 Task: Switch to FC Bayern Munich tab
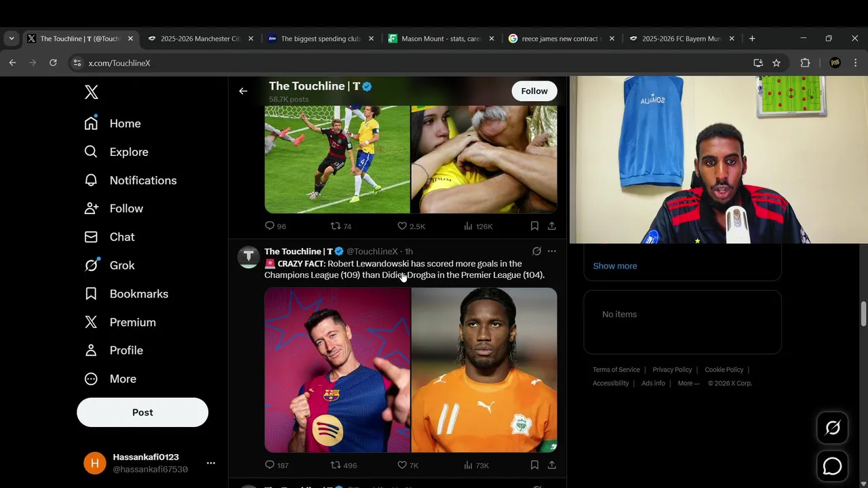tap(681, 39)
